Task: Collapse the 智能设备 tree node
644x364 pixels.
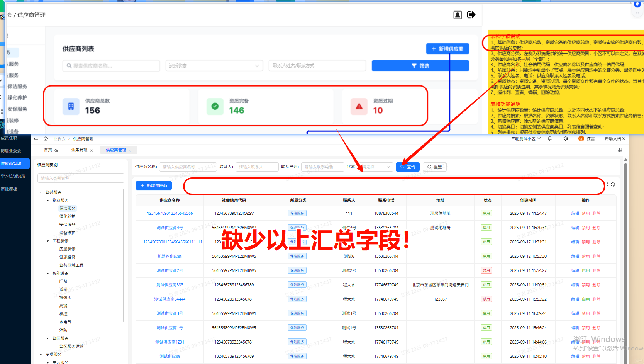Action: pyautogui.click(x=48, y=273)
